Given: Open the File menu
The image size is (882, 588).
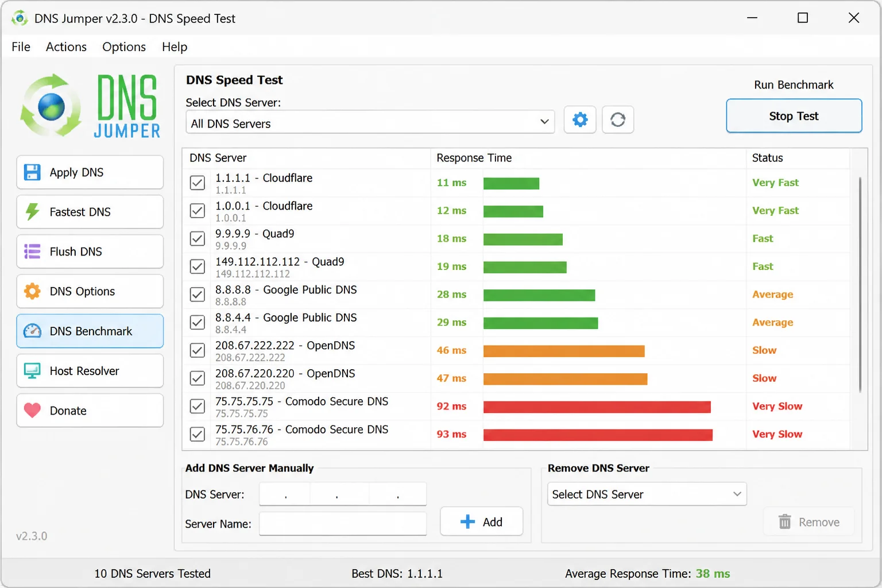Looking at the screenshot, I should coord(21,47).
